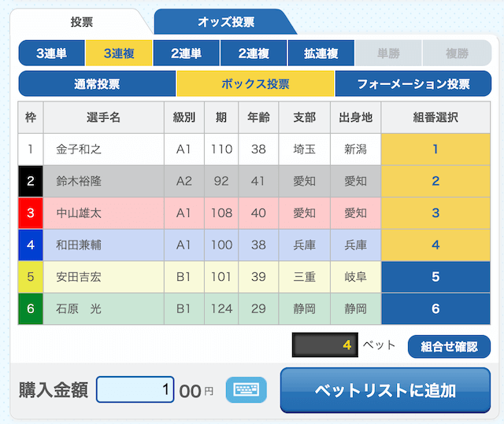Click the green frame number 6 cell
This screenshot has height=424, width=504.
(x=31, y=309)
